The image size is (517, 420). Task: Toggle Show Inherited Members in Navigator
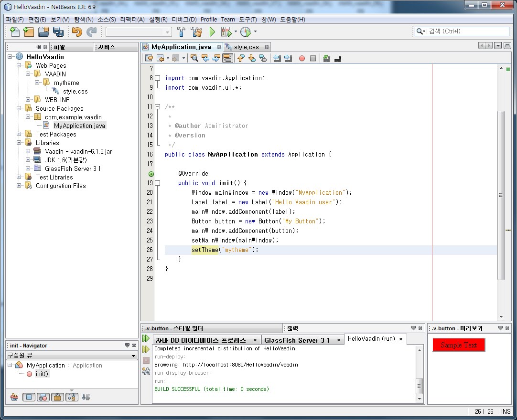pos(14,397)
